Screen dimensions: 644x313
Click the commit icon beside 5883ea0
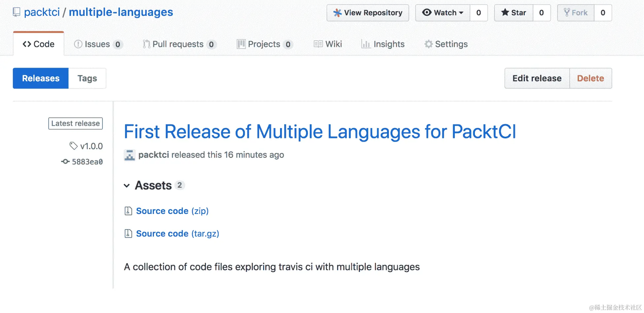pyautogui.click(x=65, y=161)
